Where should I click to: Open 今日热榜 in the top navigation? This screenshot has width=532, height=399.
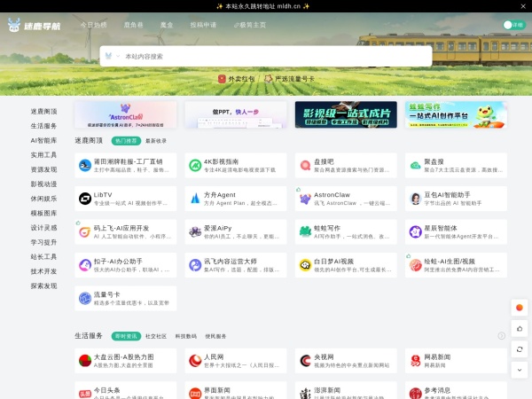point(93,25)
